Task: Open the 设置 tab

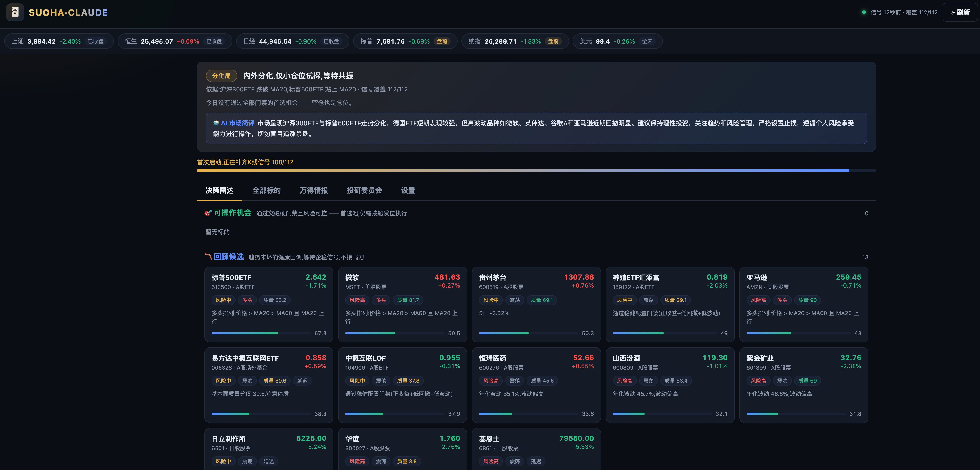Action: pos(408,190)
